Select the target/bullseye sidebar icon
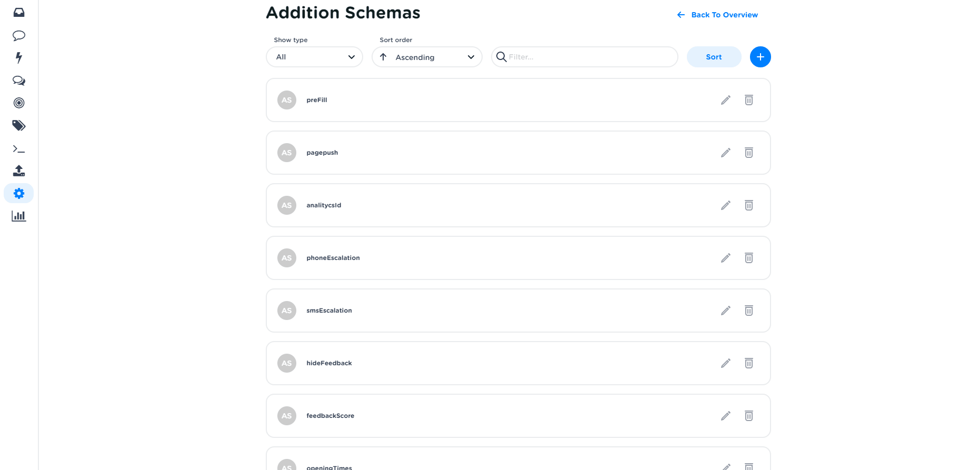Viewport: 980px width, 470px height. click(x=18, y=103)
